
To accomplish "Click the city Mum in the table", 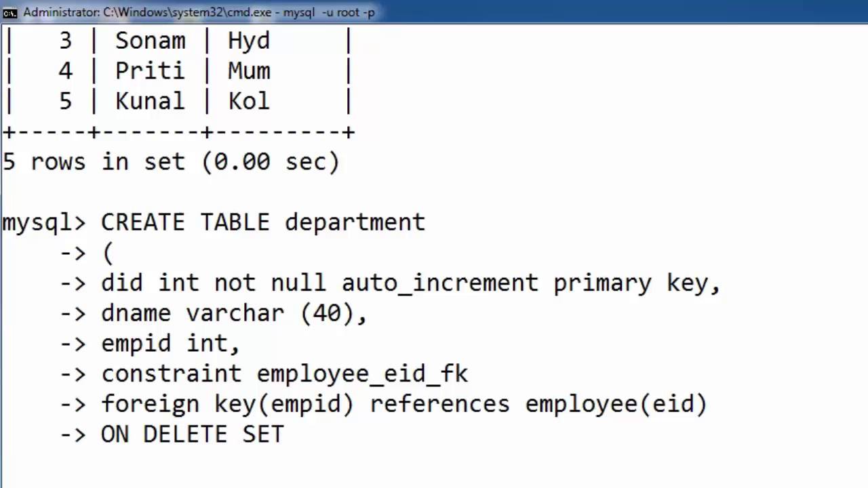I will (249, 70).
